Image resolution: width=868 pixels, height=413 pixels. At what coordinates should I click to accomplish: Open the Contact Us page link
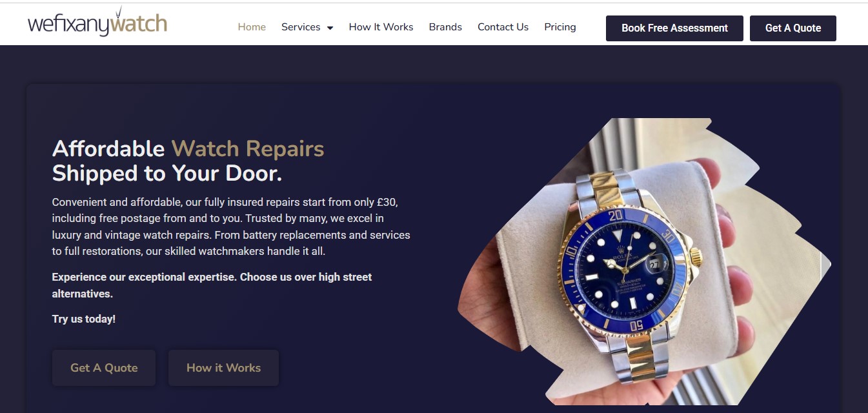pyautogui.click(x=503, y=27)
